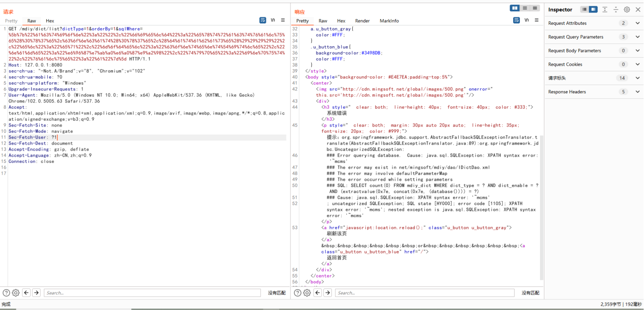Click the Request Cookies label
Viewport: 644px width, 310px height.
point(565,64)
